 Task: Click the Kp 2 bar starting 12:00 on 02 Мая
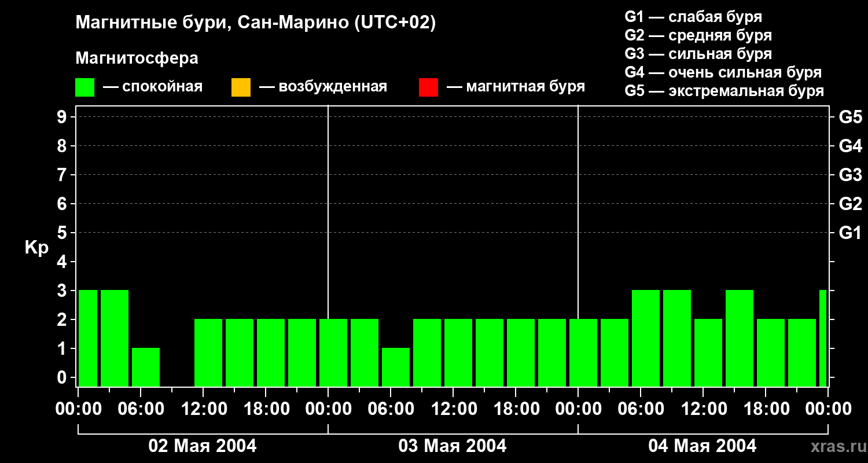pyautogui.click(x=208, y=352)
